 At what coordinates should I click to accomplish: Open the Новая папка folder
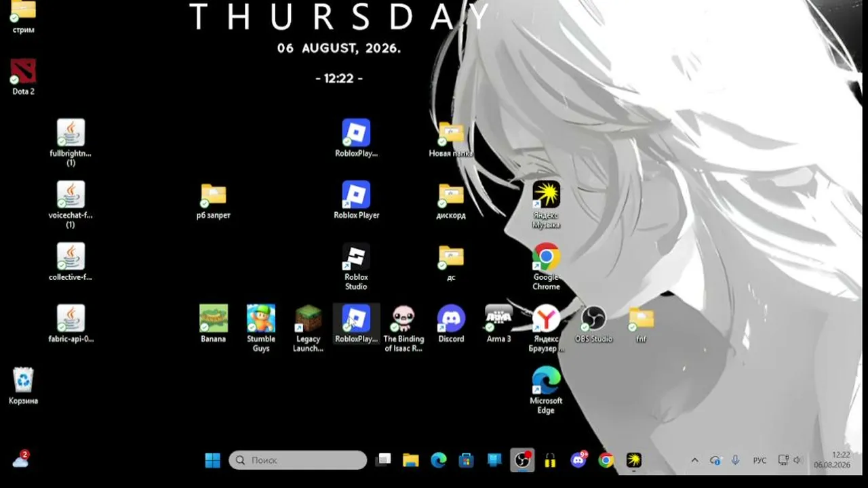[451, 138]
